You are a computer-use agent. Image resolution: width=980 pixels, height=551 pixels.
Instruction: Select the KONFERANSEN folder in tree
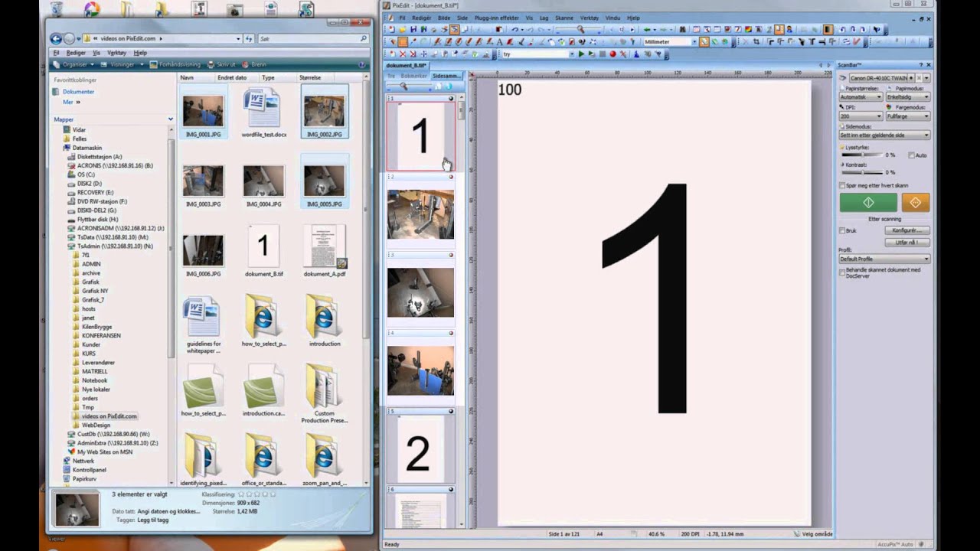point(100,335)
